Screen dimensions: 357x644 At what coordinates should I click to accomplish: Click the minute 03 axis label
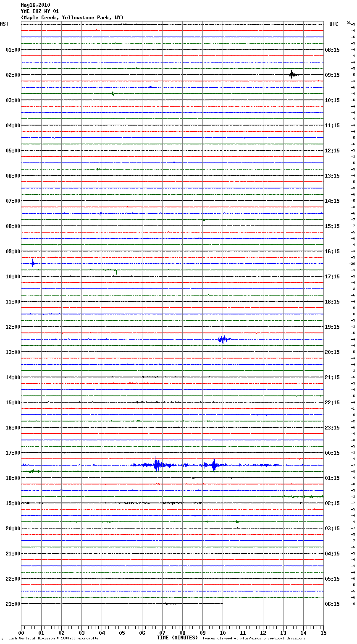(x=81, y=633)
